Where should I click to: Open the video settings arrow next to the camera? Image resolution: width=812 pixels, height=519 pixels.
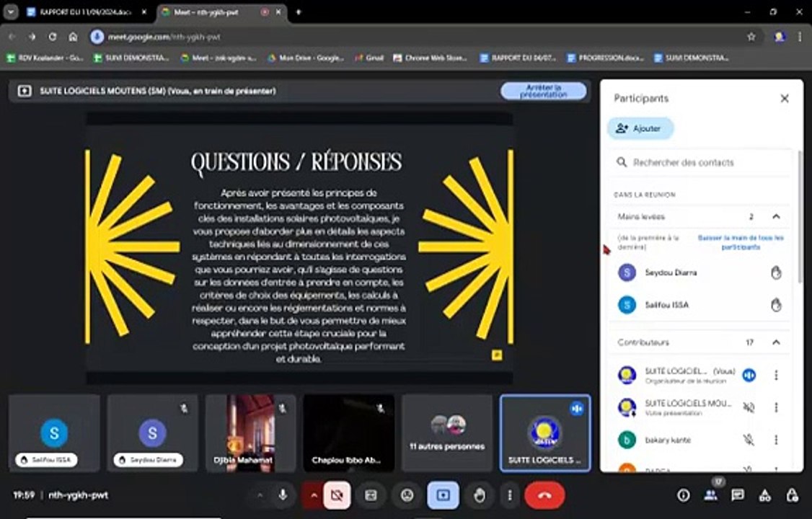coord(314,495)
